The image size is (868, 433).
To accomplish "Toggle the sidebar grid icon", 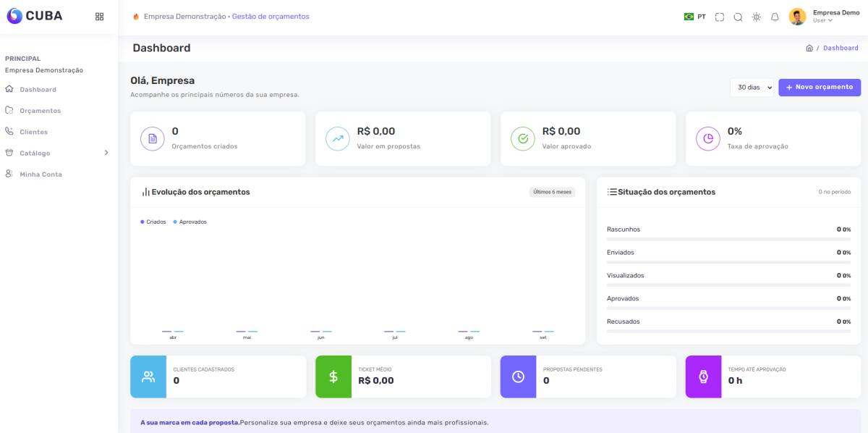I will (99, 17).
